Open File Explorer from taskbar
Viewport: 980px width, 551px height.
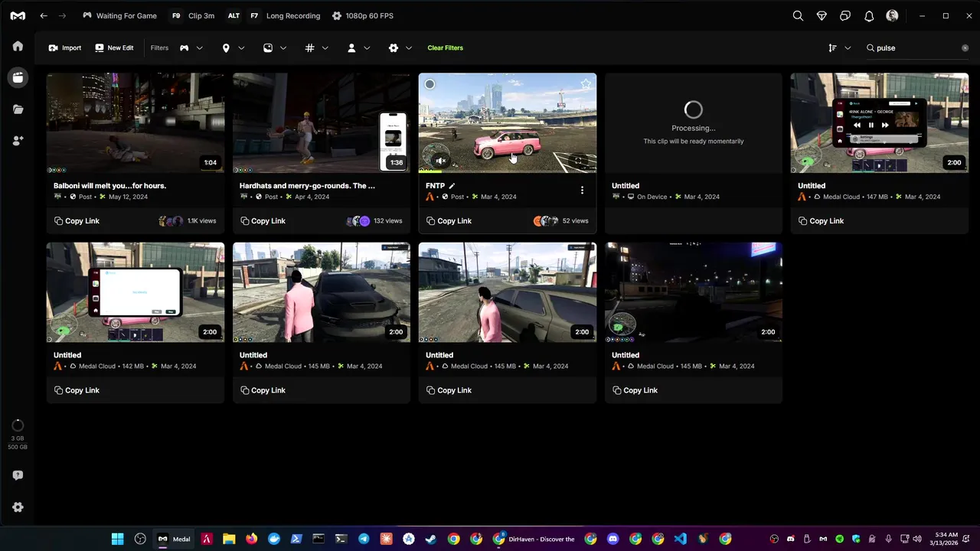click(229, 539)
